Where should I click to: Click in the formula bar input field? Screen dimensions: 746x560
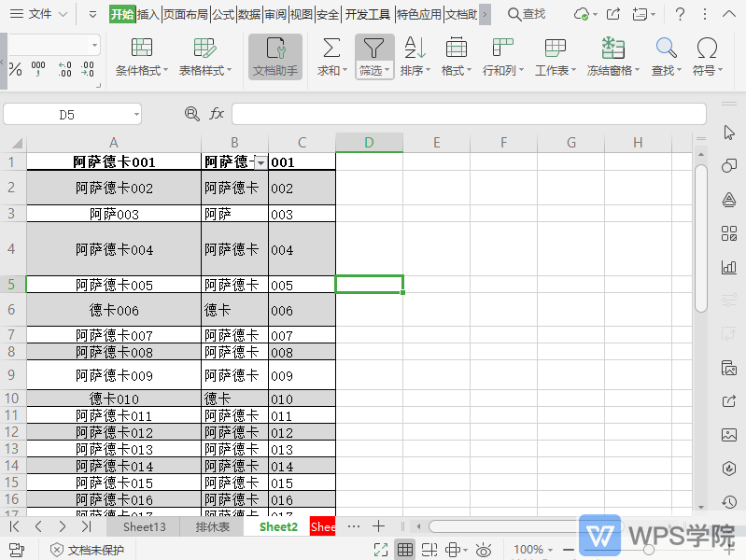click(x=467, y=114)
